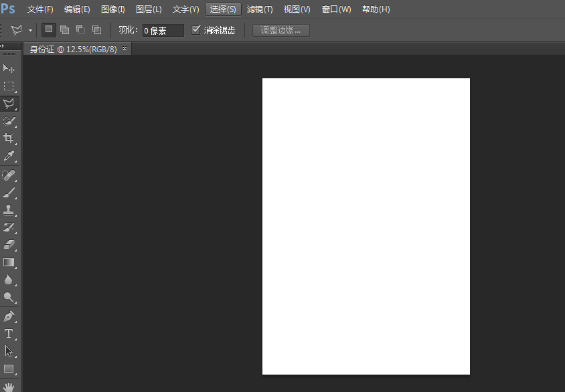The height and width of the screenshot is (392, 565).
Task: Select the Polygonal Lasso tool in toolbox
Action: pyautogui.click(x=9, y=104)
